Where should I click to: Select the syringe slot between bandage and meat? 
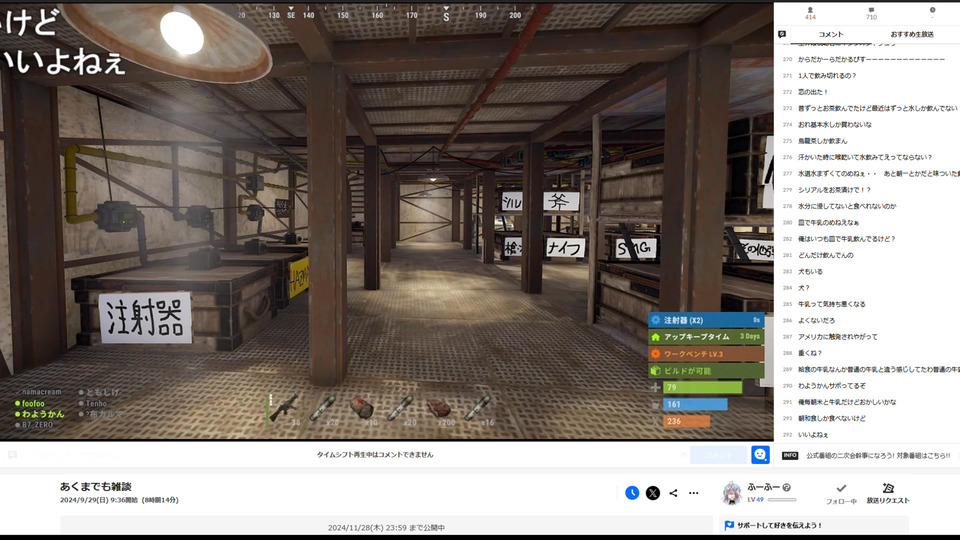pos(401,409)
